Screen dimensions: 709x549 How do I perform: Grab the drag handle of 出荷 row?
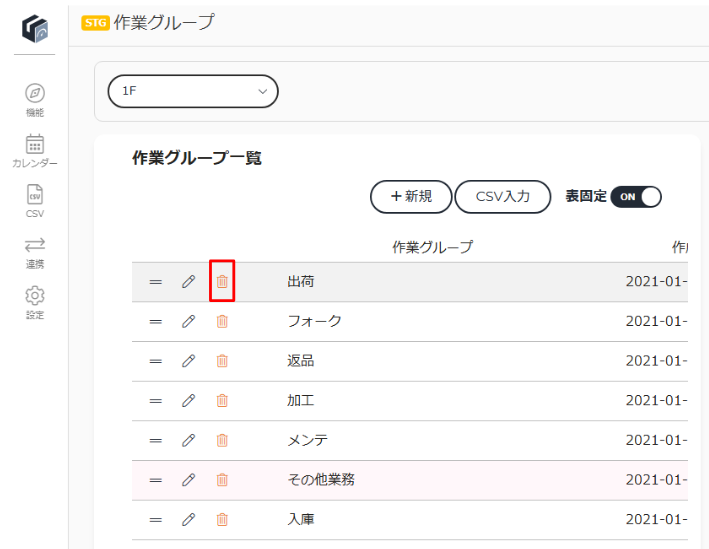[156, 282]
